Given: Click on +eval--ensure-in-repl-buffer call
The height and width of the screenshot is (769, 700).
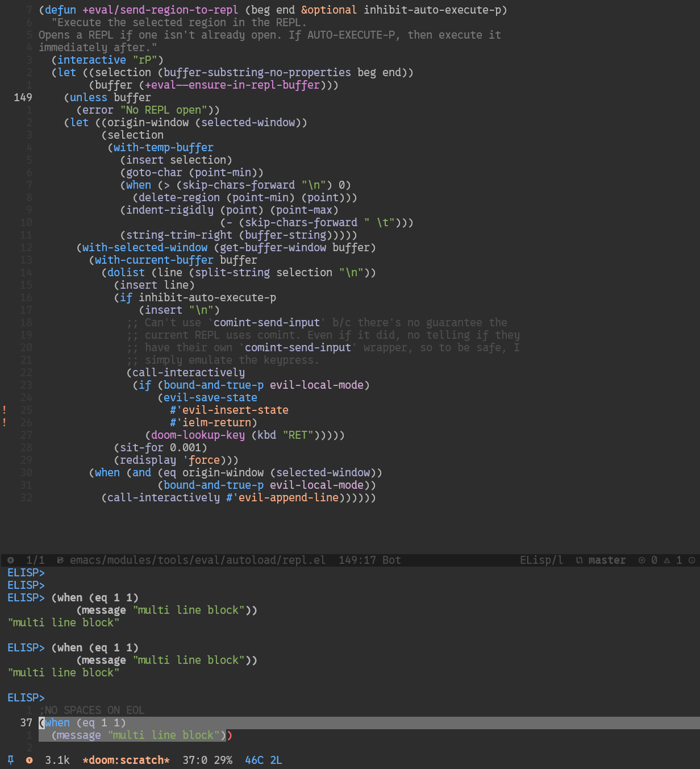Looking at the screenshot, I should tap(232, 85).
